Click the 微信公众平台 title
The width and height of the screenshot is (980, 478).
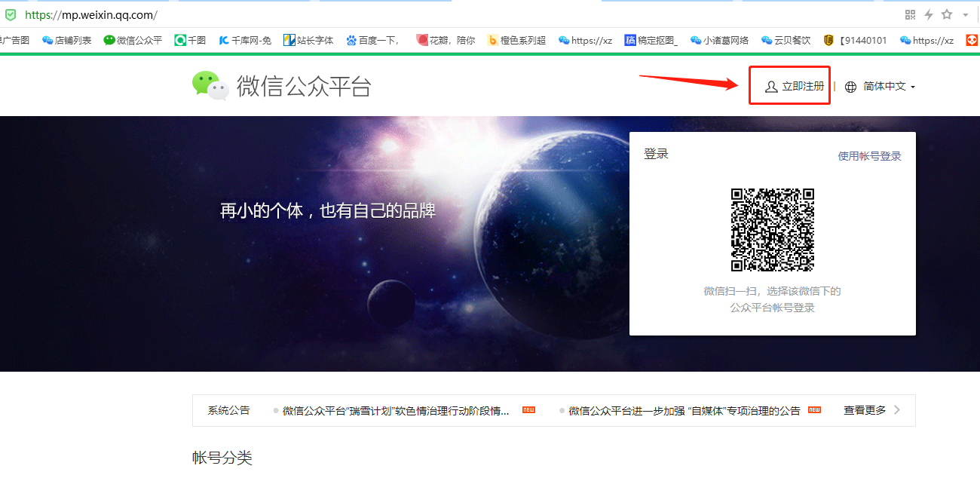tap(304, 86)
